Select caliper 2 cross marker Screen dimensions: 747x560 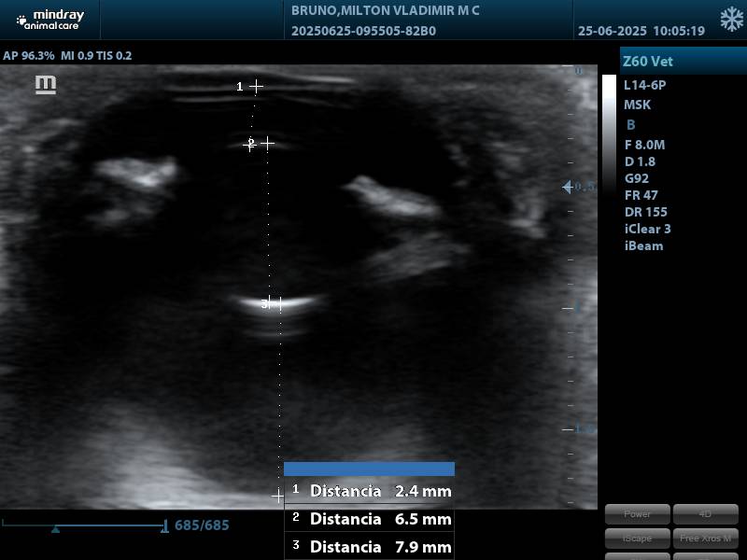click(x=267, y=143)
